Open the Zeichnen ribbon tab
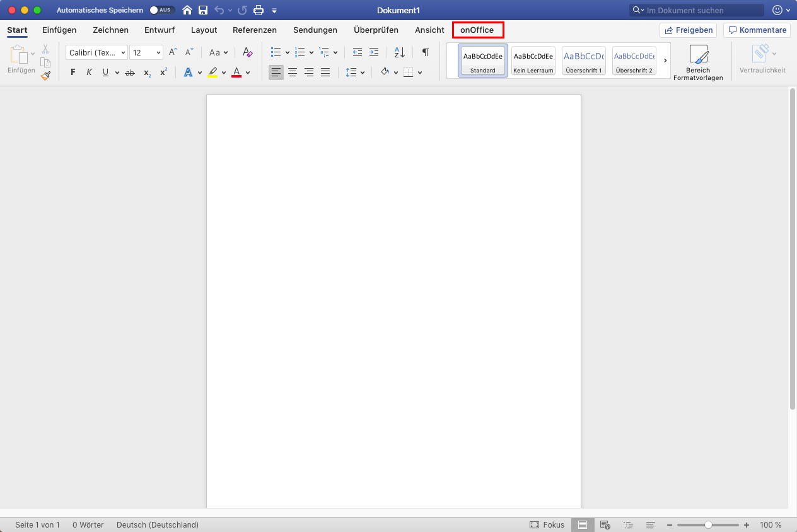 (x=110, y=30)
